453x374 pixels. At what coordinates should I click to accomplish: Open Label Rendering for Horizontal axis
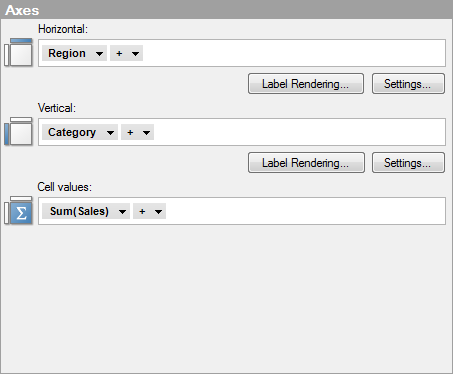pos(306,84)
